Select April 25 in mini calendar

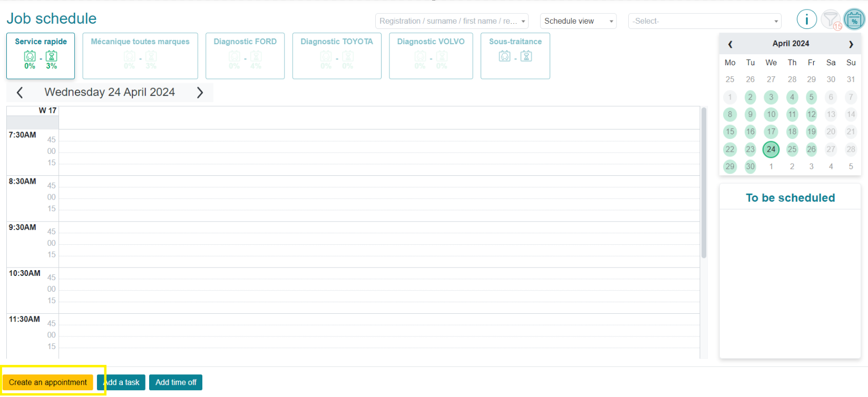(792, 149)
